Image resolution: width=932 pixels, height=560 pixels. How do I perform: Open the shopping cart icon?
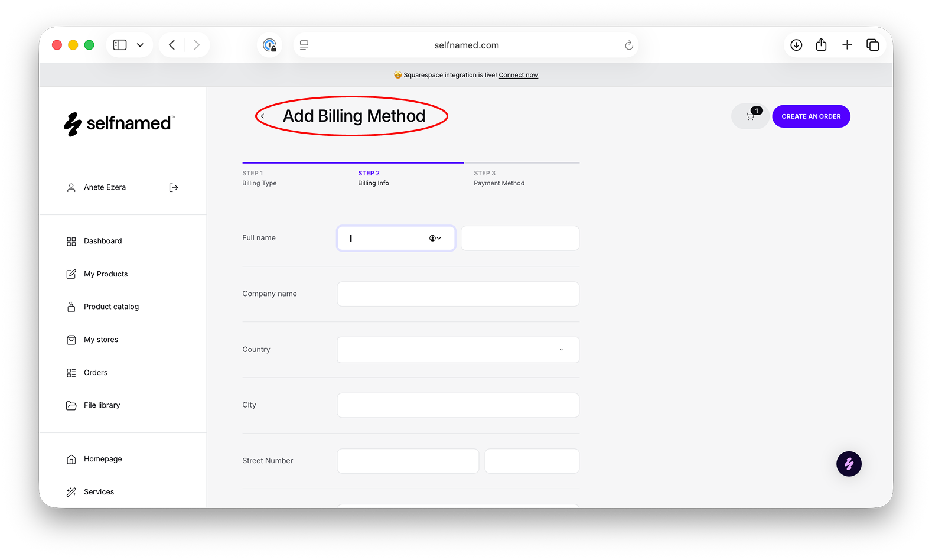pos(750,116)
